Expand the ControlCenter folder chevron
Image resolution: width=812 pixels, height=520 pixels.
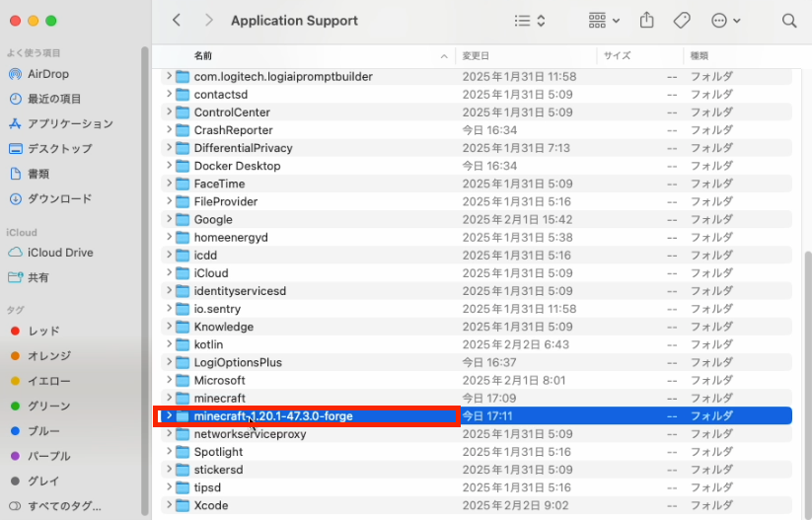point(169,111)
